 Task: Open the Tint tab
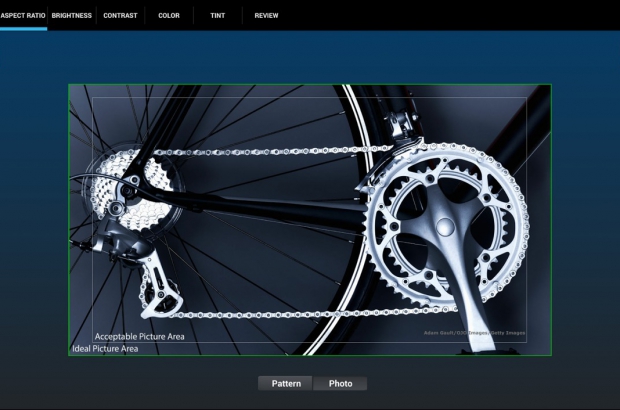[x=217, y=16]
